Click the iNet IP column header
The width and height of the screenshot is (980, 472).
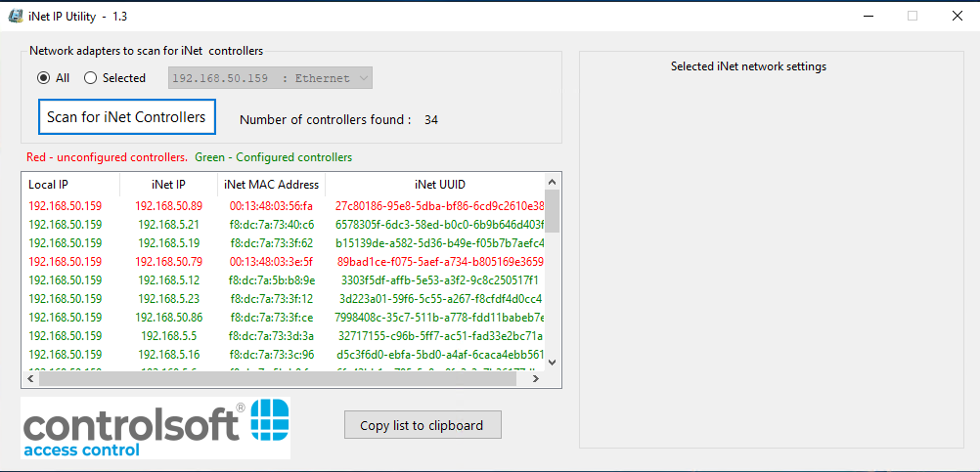coord(169,185)
